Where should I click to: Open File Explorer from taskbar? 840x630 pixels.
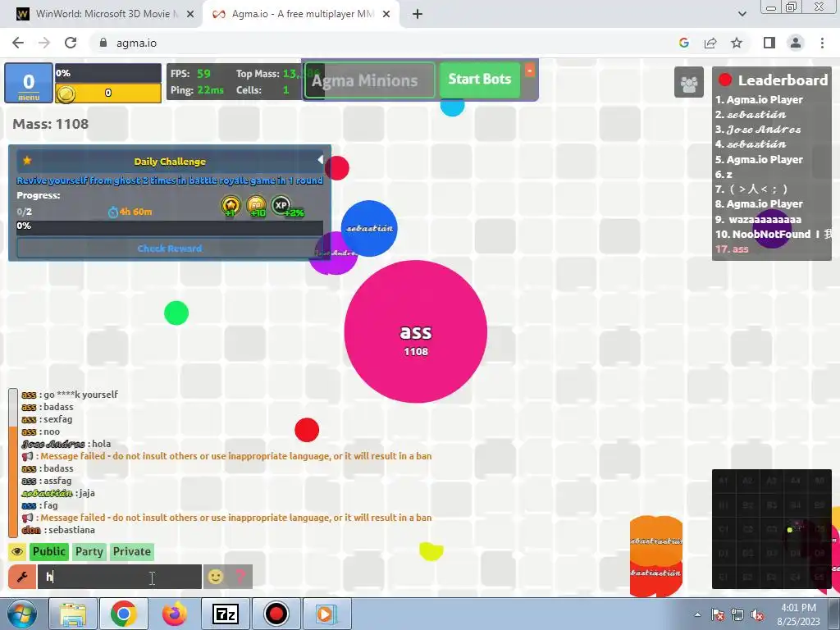pos(73,614)
